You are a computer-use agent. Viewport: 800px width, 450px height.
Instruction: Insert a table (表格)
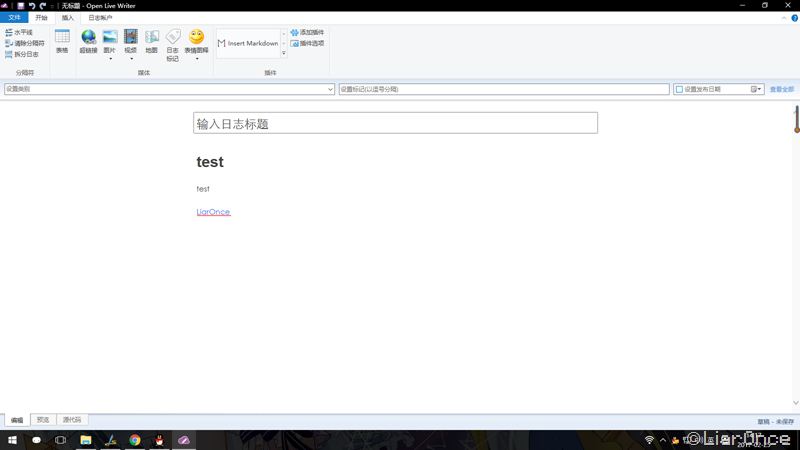(62, 41)
